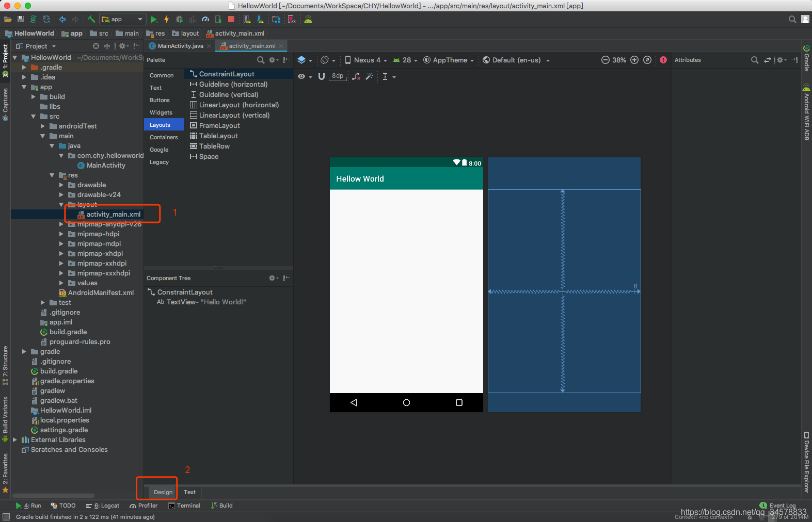Apply changes with the lightning icon
The width and height of the screenshot is (812, 522).
166,20
